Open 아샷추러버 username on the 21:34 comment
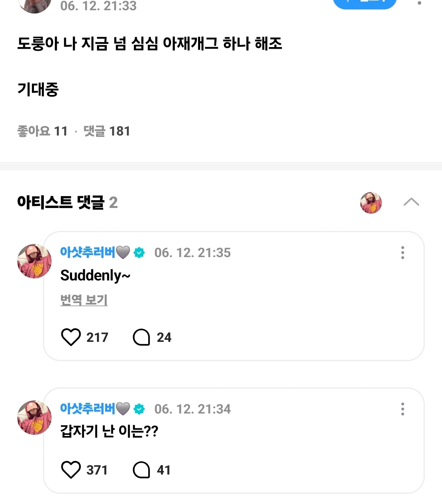 pos(88,409)
